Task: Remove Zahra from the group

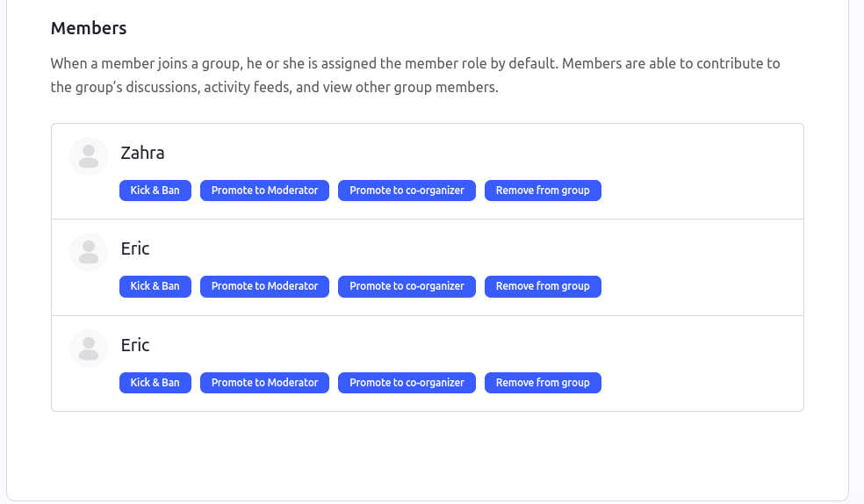Action: coord(543,191)
